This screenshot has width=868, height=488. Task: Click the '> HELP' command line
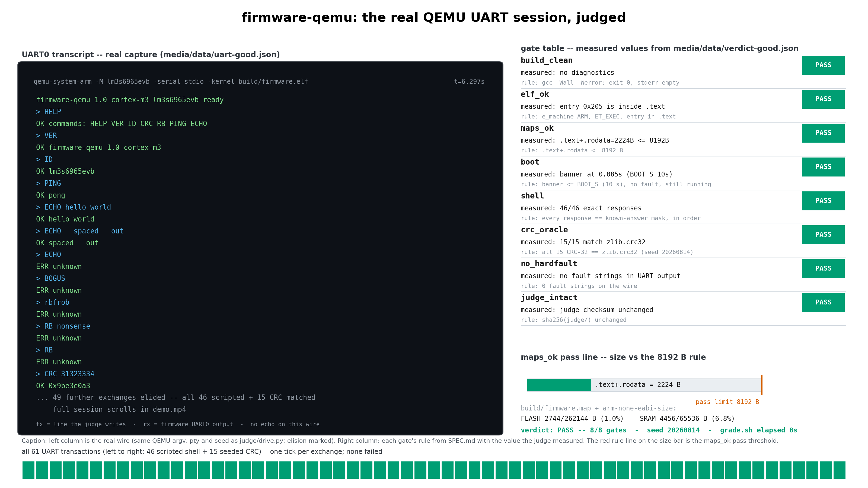(x=49, y=111)
